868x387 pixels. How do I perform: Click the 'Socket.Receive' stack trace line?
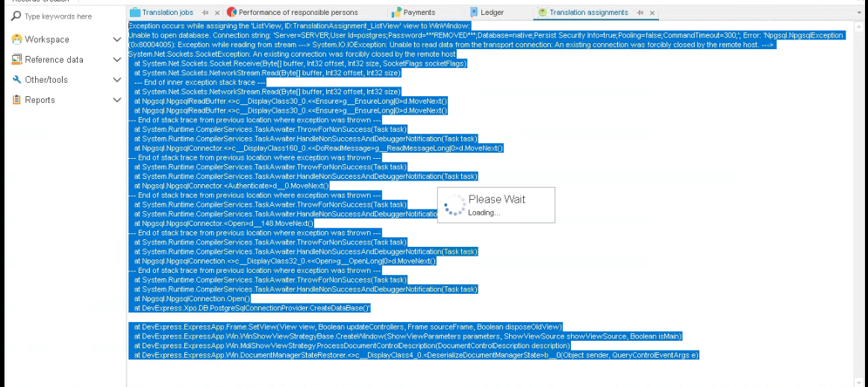(x=301, y=63)
